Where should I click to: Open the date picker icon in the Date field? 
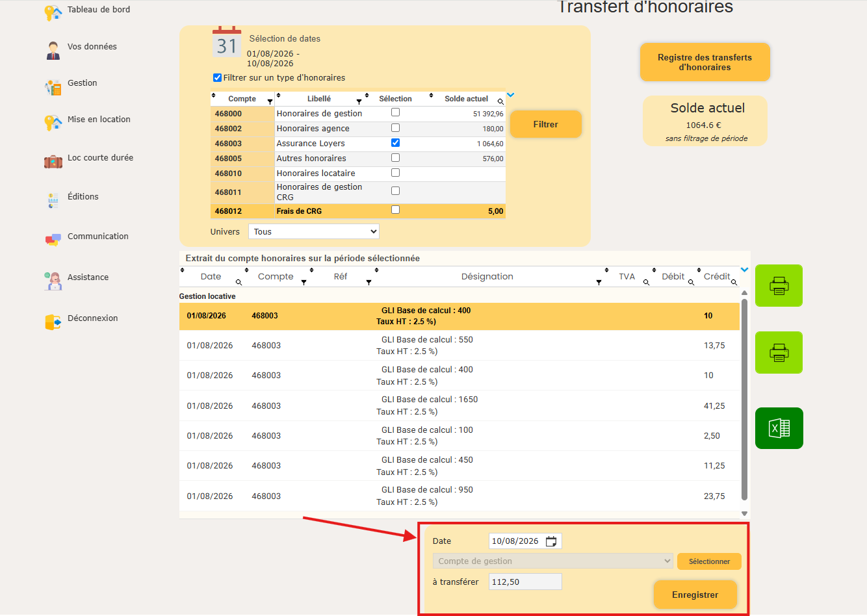pyautogui.click(x=551, y=541)
